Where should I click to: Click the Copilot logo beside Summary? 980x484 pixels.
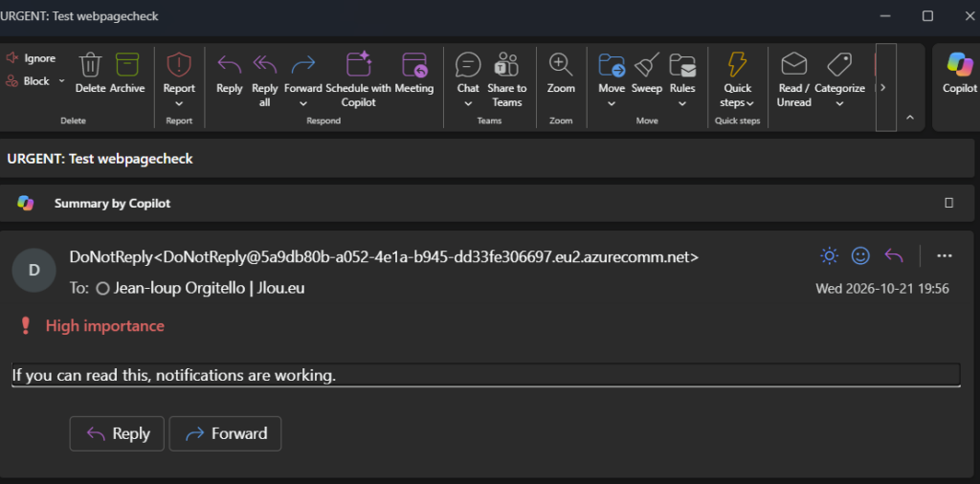click(25, 204)
